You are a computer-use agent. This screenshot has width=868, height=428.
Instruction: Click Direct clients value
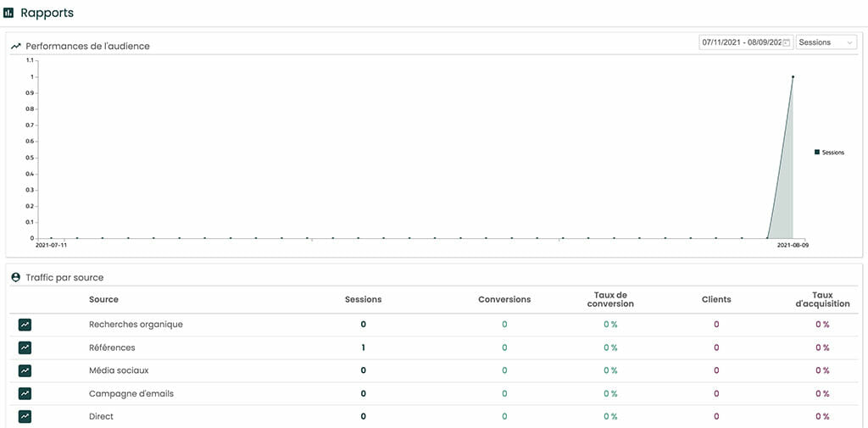(716, 416)
